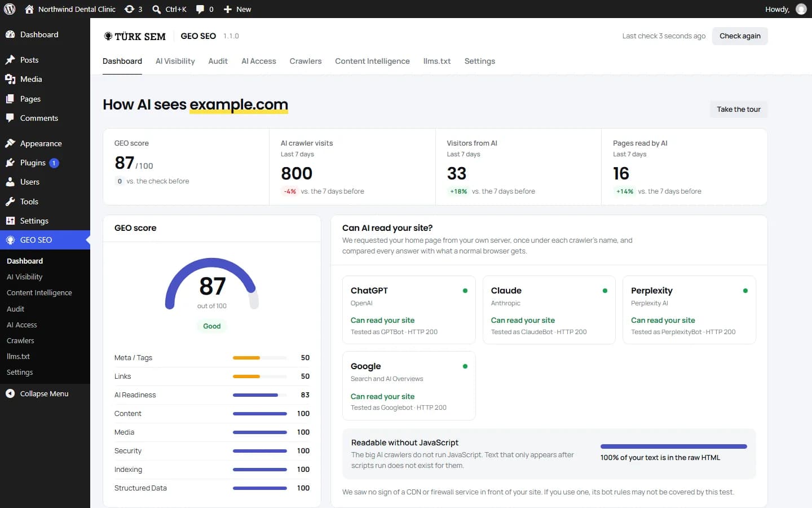Click the Tools wrench icon
This screenshot has width=812, height=508.
click(10, 202)
